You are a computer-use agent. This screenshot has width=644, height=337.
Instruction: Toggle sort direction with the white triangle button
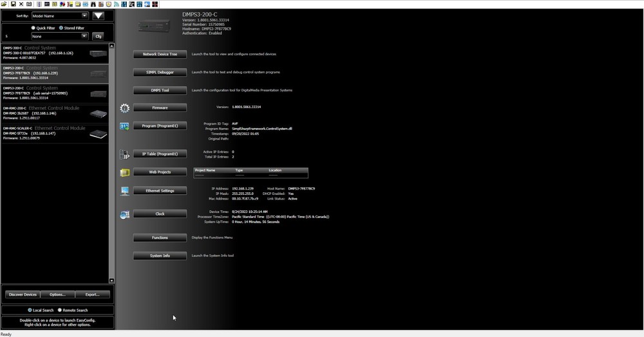coord(98,15)
